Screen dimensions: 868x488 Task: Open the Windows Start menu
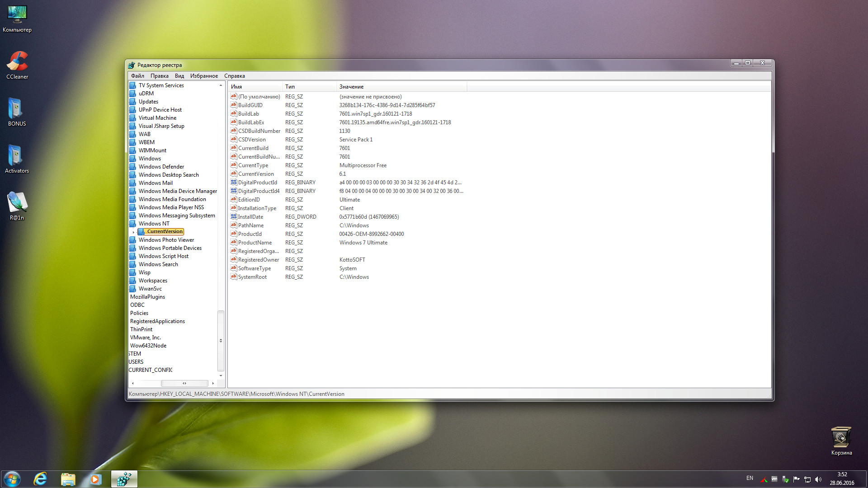pyautogui.click(x=12, y=479)
